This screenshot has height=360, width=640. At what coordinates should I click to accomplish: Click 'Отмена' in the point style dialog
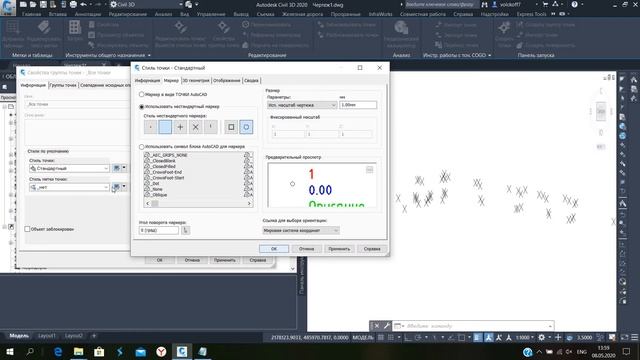[x=307, y=249]
